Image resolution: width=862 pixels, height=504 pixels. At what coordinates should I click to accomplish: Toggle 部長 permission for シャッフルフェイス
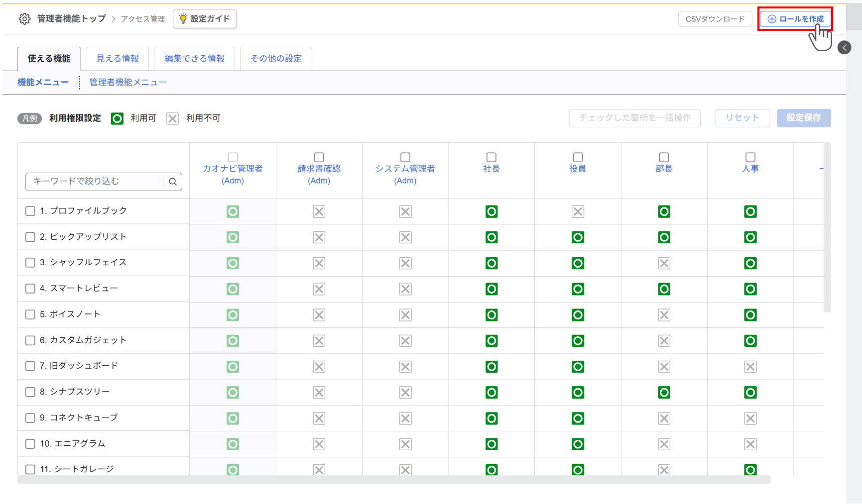663,263
